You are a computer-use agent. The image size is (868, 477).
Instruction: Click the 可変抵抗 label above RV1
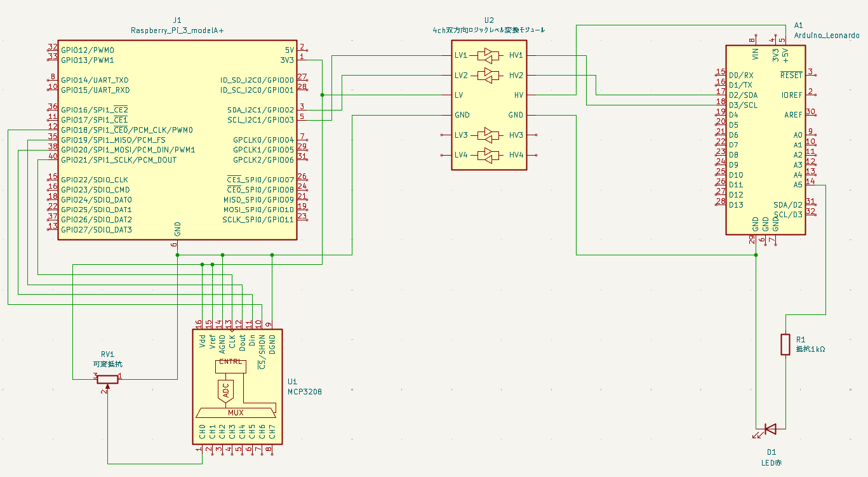[107, 365]
